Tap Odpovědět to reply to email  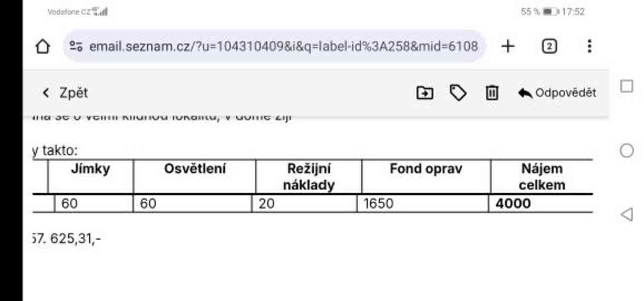tap(566, 92)
